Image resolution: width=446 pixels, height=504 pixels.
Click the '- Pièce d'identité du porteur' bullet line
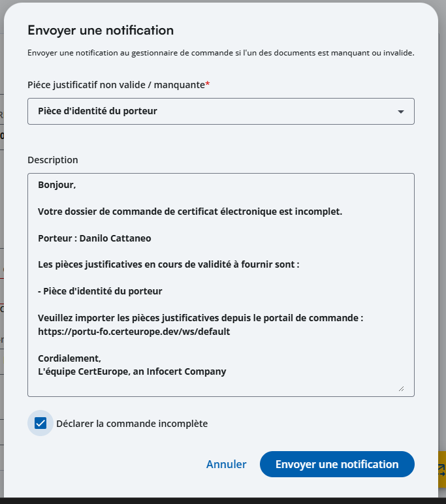pos(100,291)
